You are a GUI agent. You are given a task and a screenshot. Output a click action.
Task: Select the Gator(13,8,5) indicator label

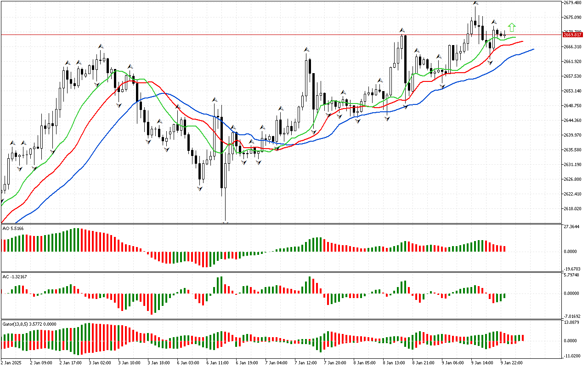(29, 324)
